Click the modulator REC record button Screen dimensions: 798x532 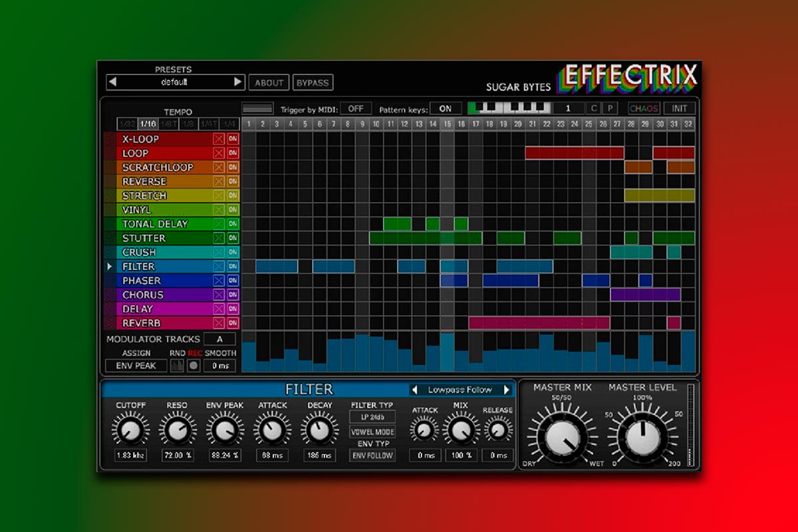[194, 365]
